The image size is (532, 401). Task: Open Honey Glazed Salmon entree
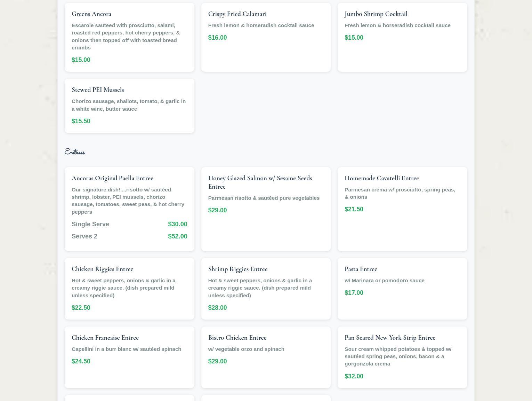tap(260, 182)
